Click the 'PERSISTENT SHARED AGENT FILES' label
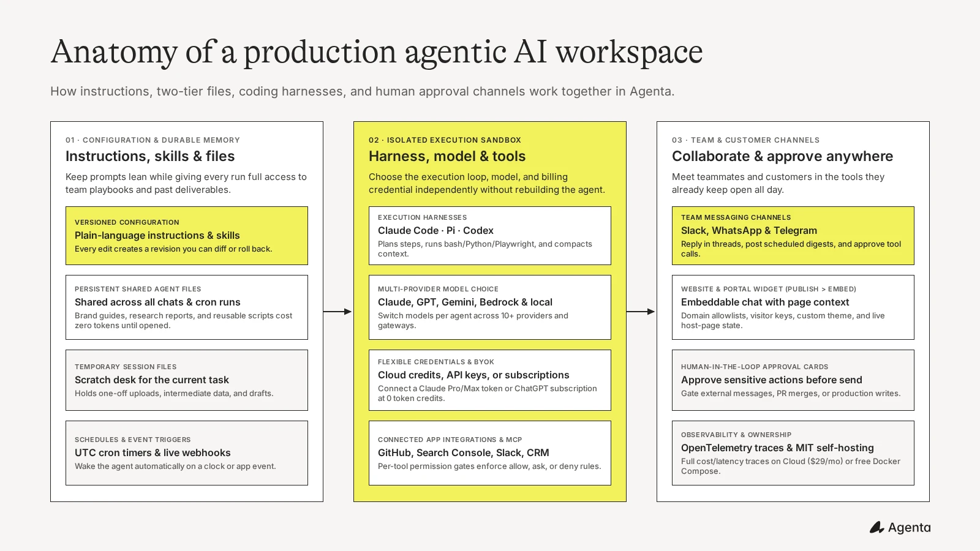The width and height of the screenshot is (980, 551). click(x=138, y=289)
